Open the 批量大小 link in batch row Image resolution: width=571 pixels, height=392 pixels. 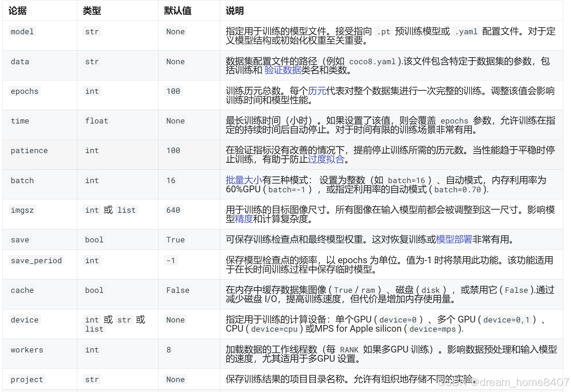click(244, 180)
